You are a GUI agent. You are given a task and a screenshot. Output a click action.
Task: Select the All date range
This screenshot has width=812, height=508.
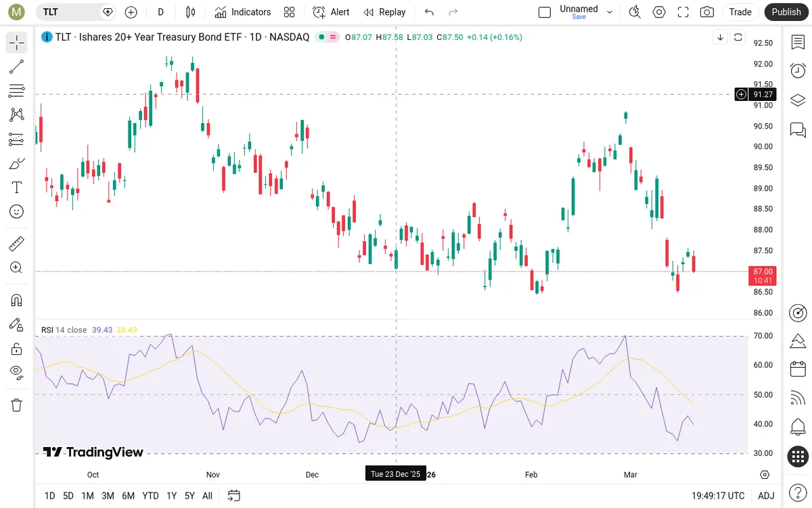207,496
